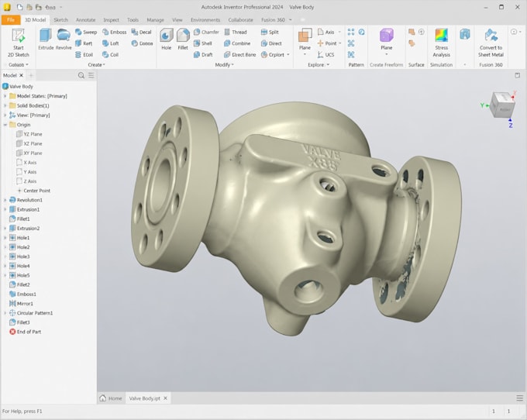The width and height of the screenshot is (527, 420).
Task: Open the File menu
Action: click(x=10, y=20)
